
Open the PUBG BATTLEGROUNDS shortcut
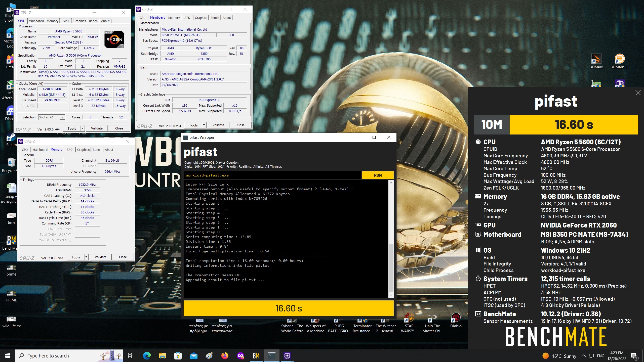click(x=339, y=326)
